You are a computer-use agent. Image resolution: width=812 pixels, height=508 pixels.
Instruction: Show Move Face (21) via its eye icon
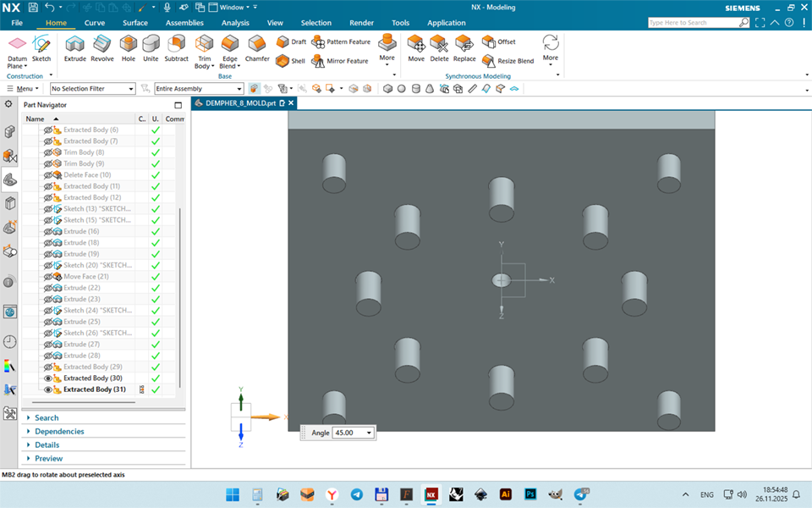click(x=48, y=276)
